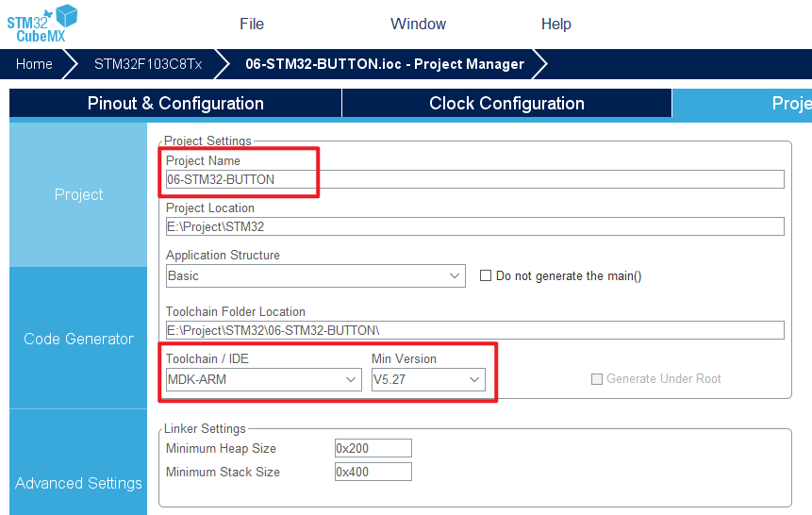Expand the Toolchain / IDE dropdown
This screenshot has width=812, height=515.
tap(263, 379)
